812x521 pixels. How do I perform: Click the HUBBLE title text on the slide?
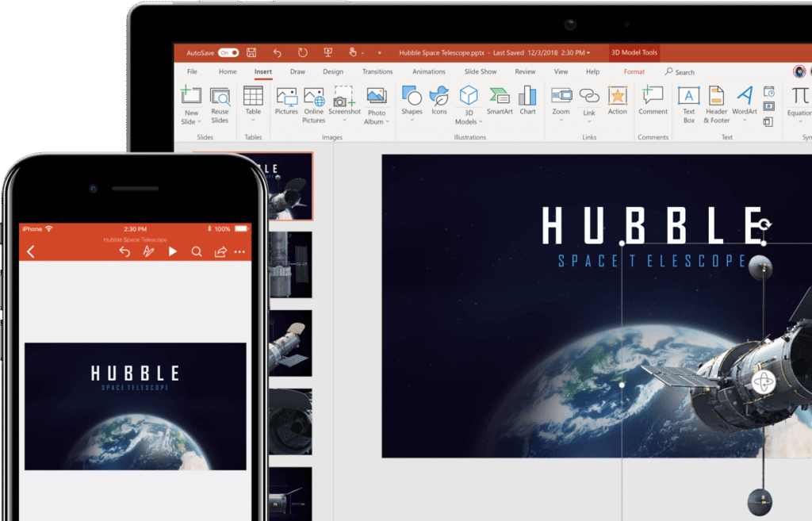[652, 224]
